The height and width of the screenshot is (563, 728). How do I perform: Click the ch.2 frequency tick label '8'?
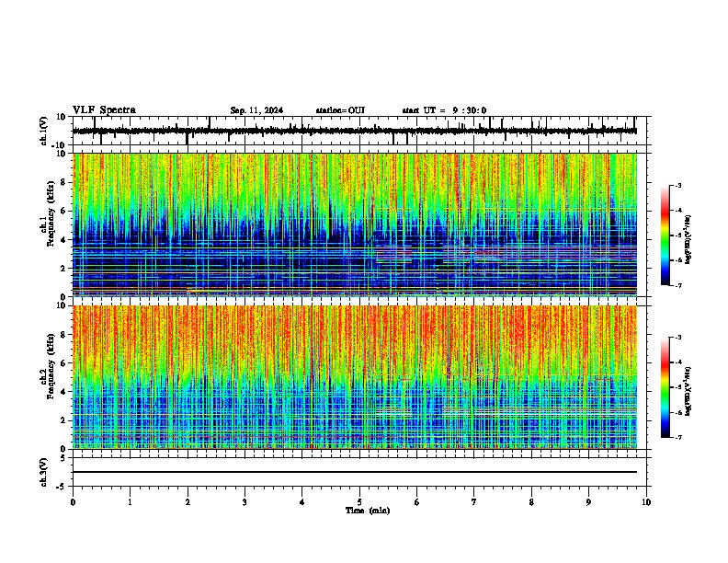63,335
